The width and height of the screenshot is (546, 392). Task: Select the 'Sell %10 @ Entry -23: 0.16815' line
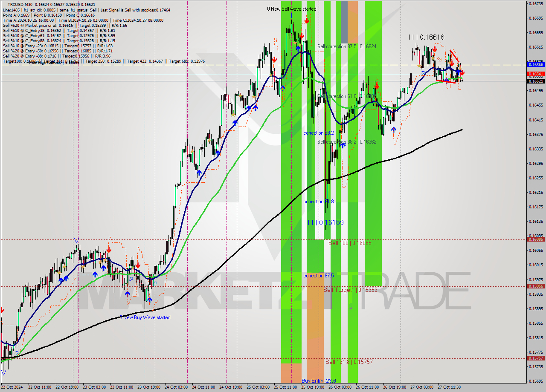58,46
